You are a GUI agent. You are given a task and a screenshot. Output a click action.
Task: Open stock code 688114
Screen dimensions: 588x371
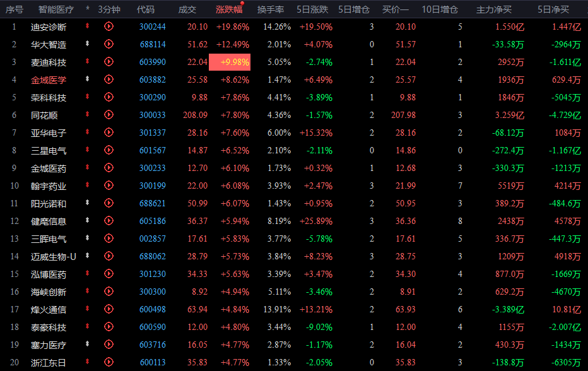click(153, 44)
